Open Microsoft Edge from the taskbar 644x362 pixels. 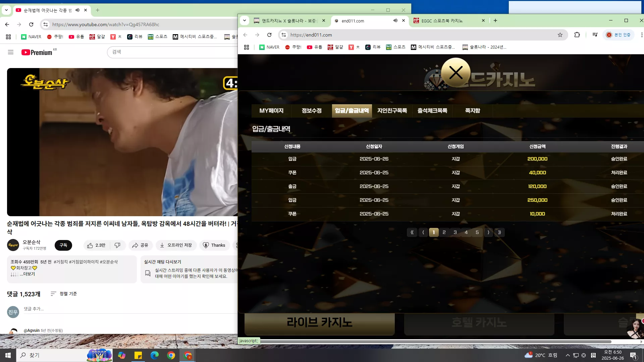click(155, 355)
